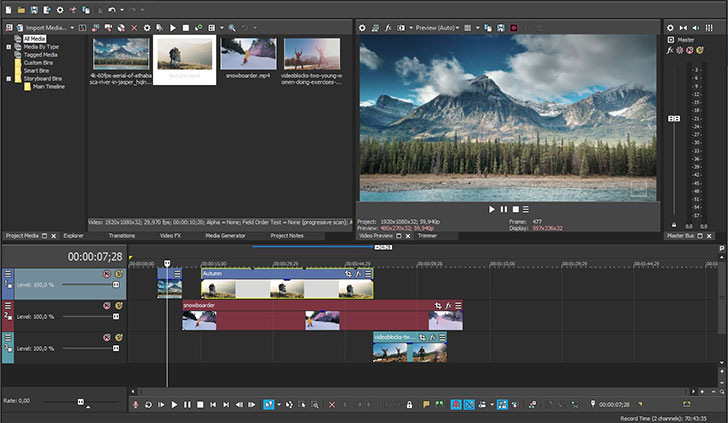Mute video track 1
Viewport: 728px width, 423px height.
(x=106, y=274)
